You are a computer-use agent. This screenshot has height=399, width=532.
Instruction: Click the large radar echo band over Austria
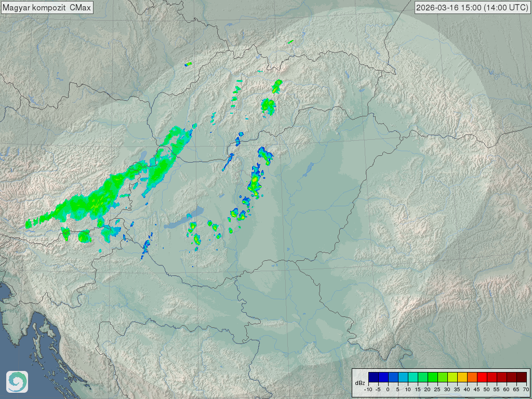tap(99, 197)
